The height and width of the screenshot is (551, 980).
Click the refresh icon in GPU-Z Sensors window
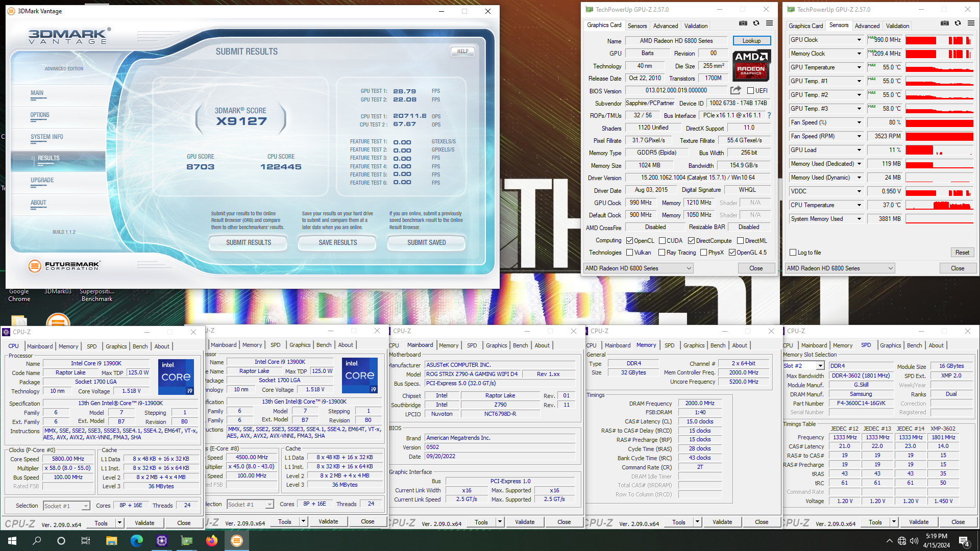tap(958, 23)
